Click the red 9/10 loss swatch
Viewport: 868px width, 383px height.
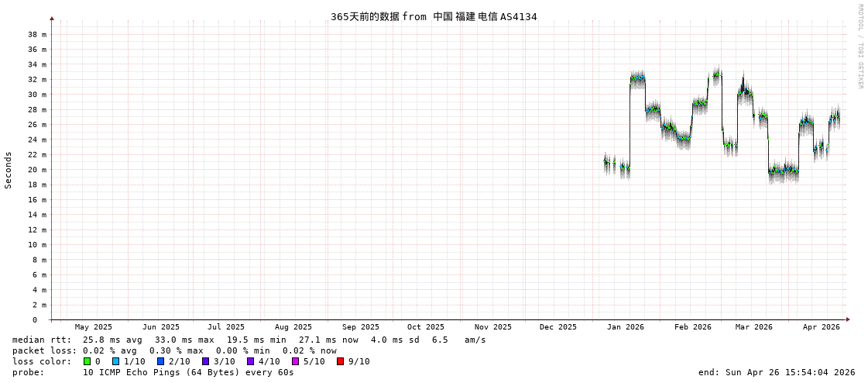[x=340, y=361]
